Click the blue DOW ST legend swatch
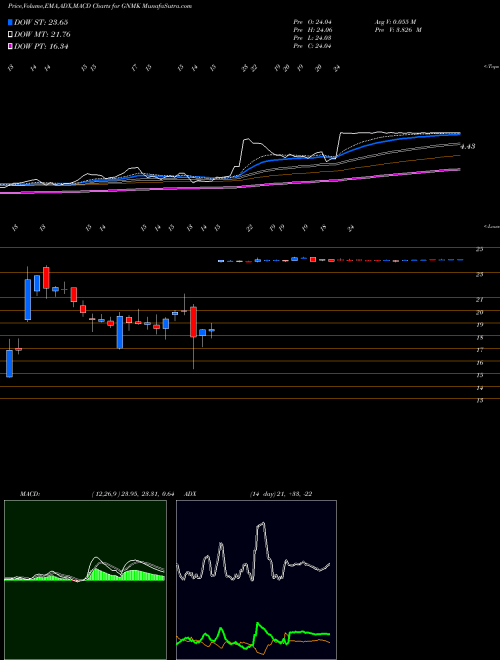 pos(10,22)
